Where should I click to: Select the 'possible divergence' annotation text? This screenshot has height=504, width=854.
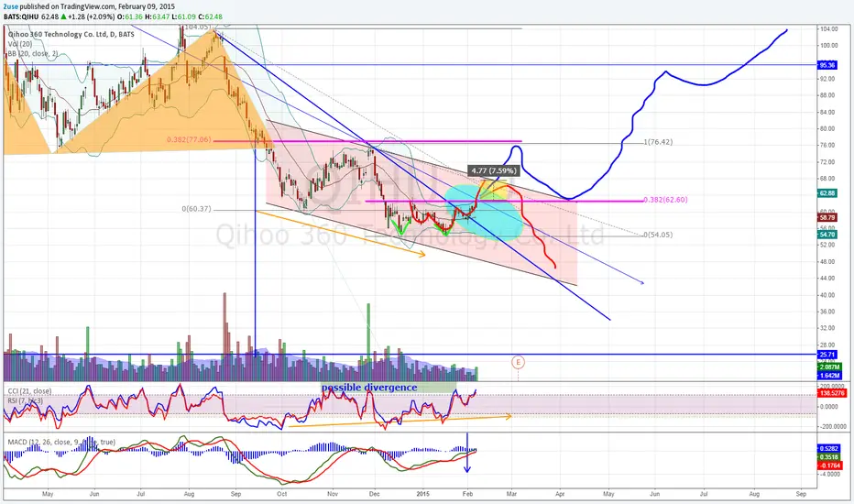pos(369,388)
